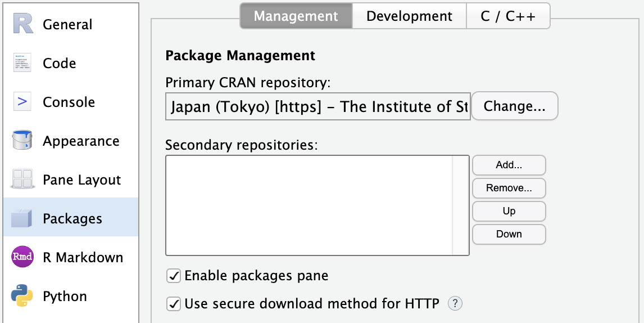The width and height of the screenshot is (644, 323).
Task: Switch to the Development tab
Action: tap(409, 16)
